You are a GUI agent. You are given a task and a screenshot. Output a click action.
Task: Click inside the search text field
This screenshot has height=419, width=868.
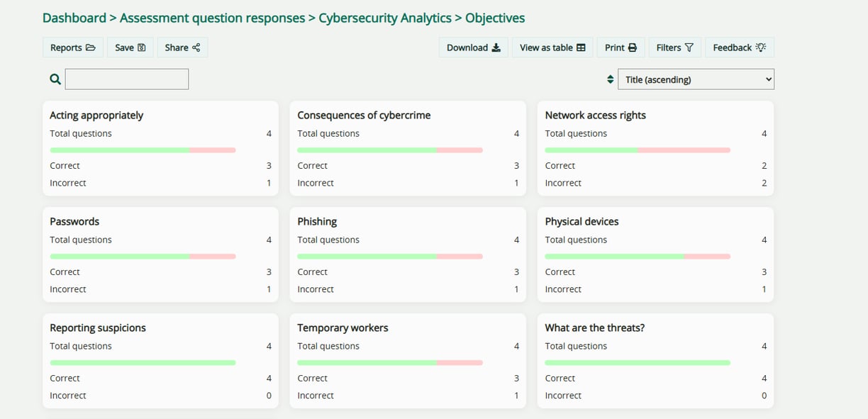pyautogui.click(x=127, y=79)
